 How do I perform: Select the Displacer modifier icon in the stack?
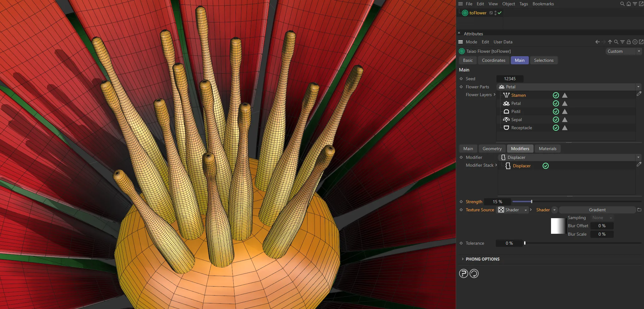click(507, 166)
